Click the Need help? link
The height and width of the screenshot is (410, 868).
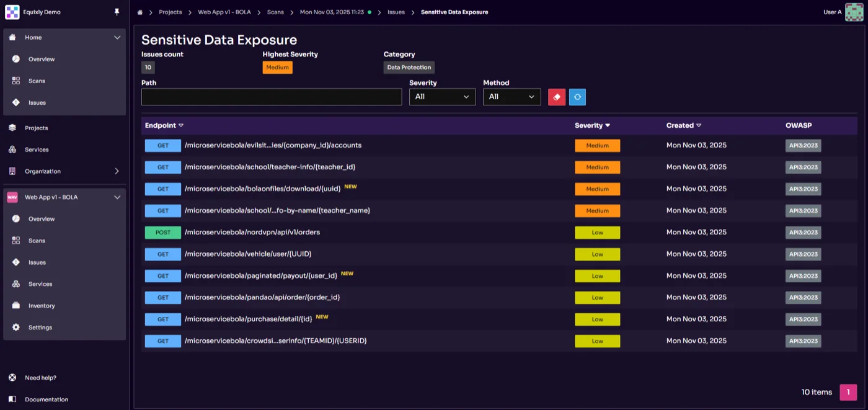[x=40, y=377]
